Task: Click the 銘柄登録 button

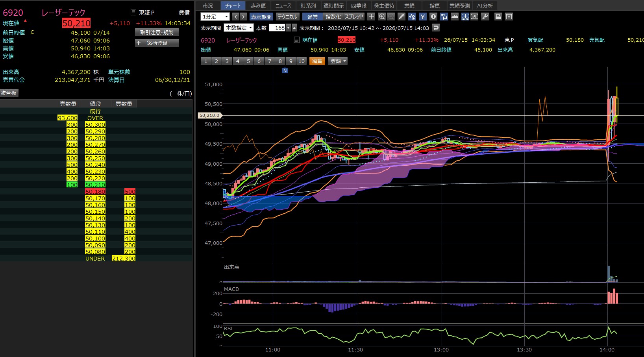Action: 157,43
